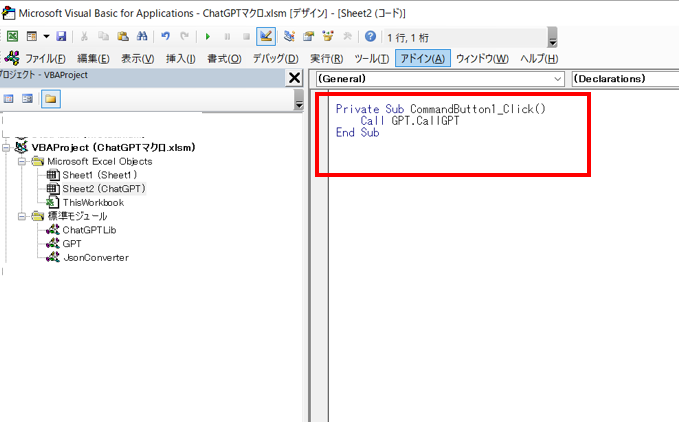Select the GPT module in tree
The height and width of the screenshot is (422, 679).
[71, 244]
